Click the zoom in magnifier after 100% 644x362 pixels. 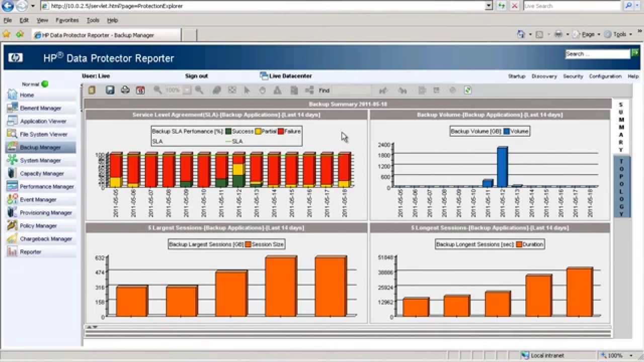(x=199, y=90)
